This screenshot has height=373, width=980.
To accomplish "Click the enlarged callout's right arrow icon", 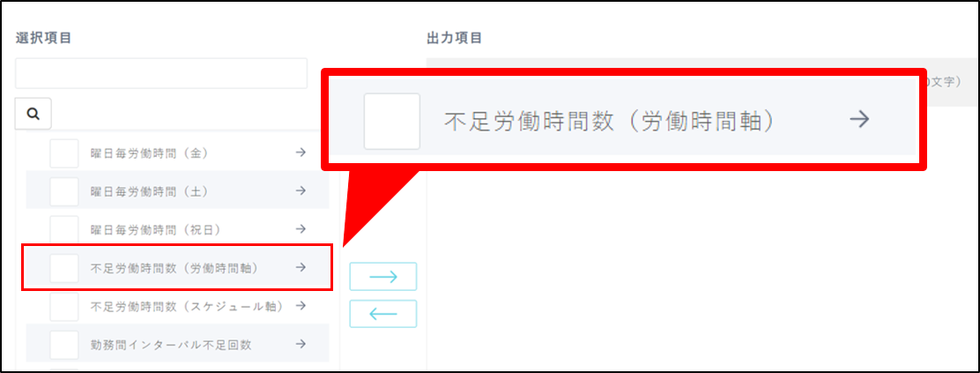I will click(x=860, y=119).
